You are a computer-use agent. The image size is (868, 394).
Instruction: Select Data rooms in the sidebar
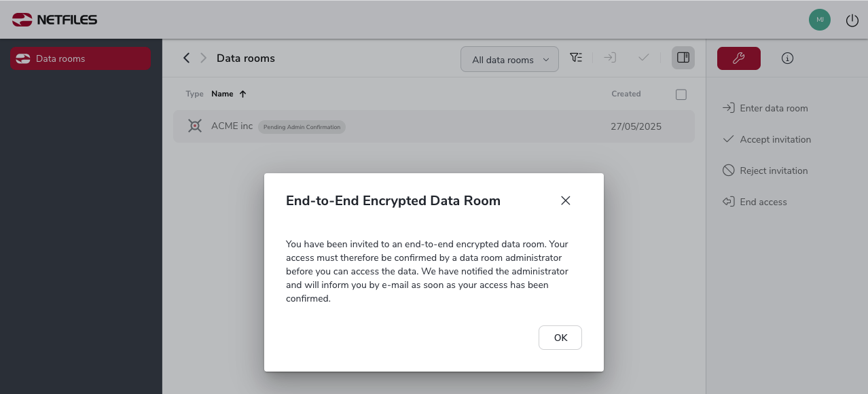pyautogui.click(x=81, y=58)
